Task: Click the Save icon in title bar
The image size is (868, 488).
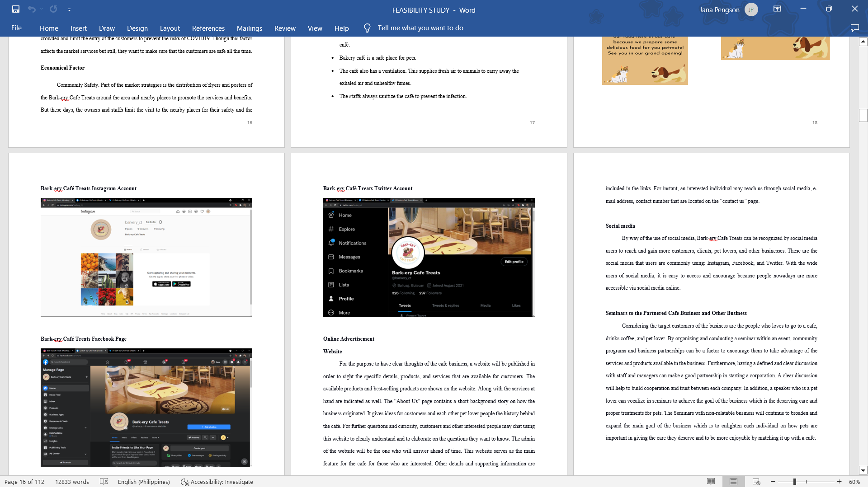Action: pyautogui.click(x=16, y=9)
